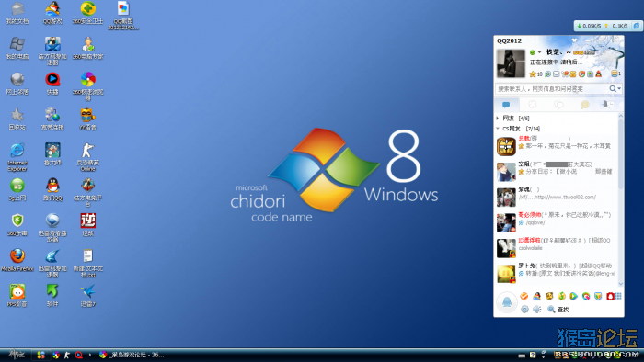
Task: Open the green arrow software shortcut
Action: coord(52,295)
